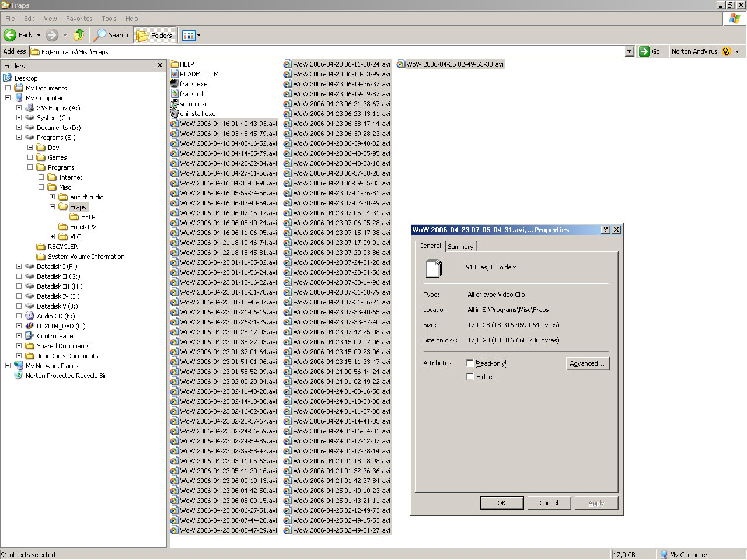Image resolution: width=747 pixels, height=560 pixels.
Task: Open the Tools menu
Action: 109,19
